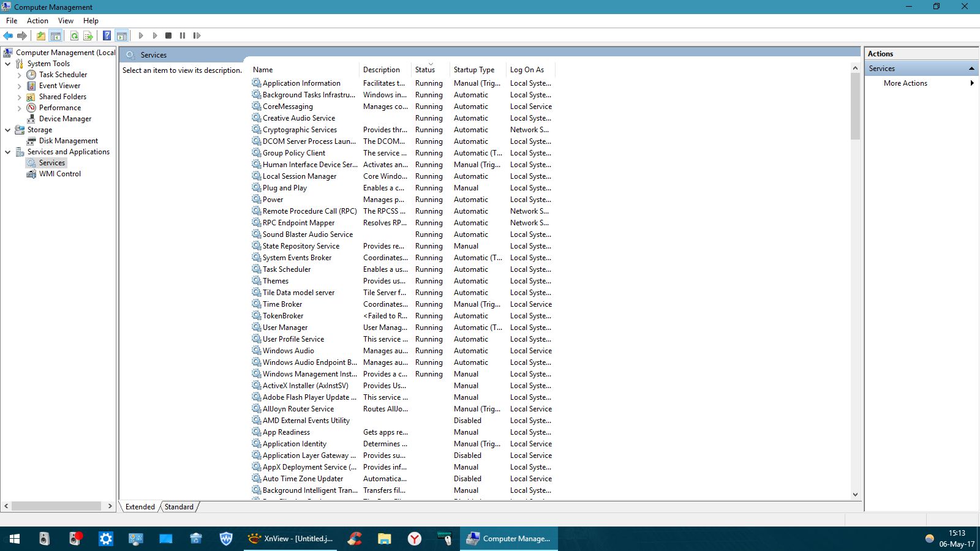The height and width of the screenshot is (551, 980).
Task: Collapse the System Tools tree node
Action: (x=7, y=64)
